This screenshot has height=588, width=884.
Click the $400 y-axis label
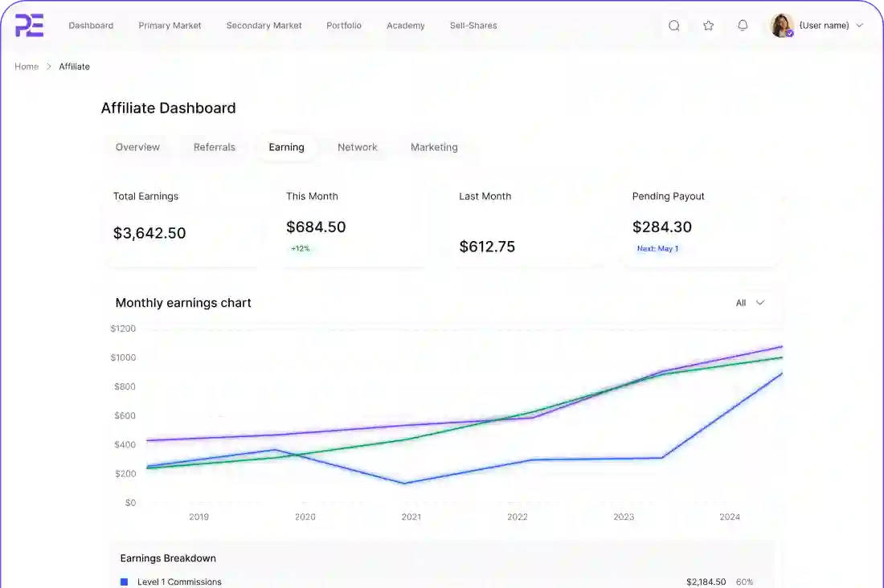(125, 445)
